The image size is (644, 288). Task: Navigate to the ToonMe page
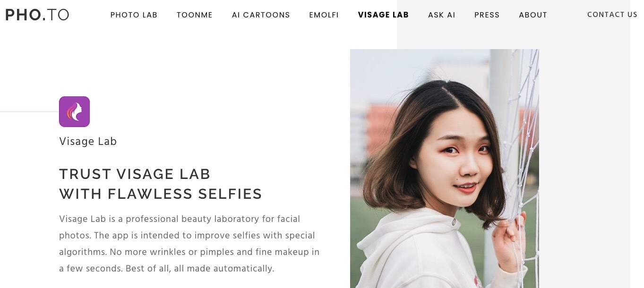pos(195,15)
